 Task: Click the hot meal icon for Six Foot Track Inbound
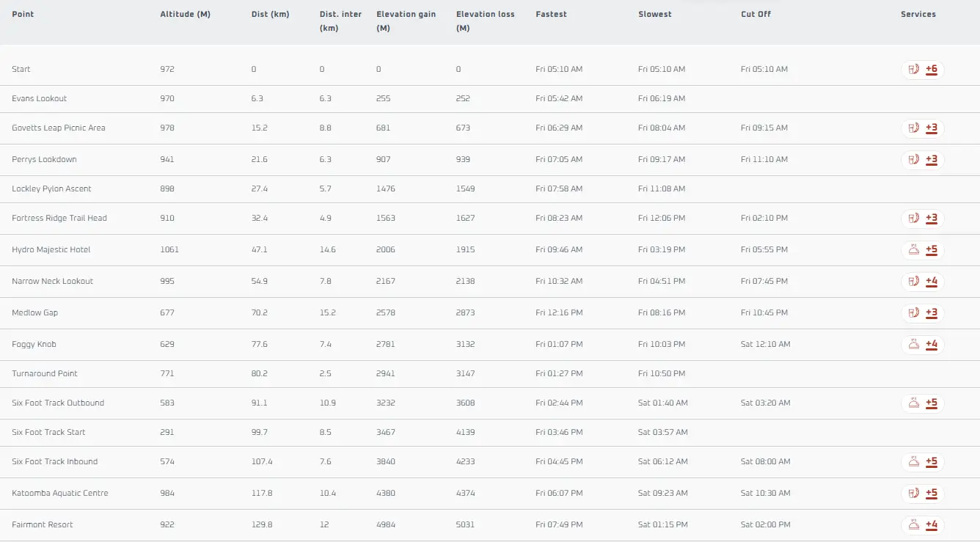coord(914,461)
